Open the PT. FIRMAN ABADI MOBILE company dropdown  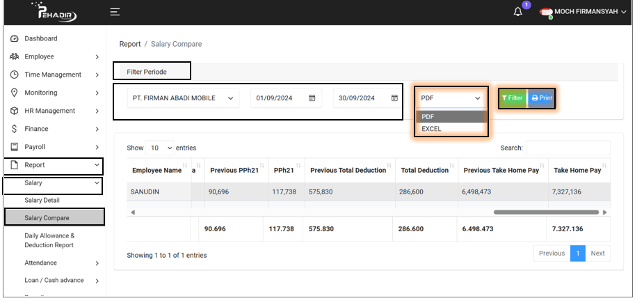pos(183,98)
